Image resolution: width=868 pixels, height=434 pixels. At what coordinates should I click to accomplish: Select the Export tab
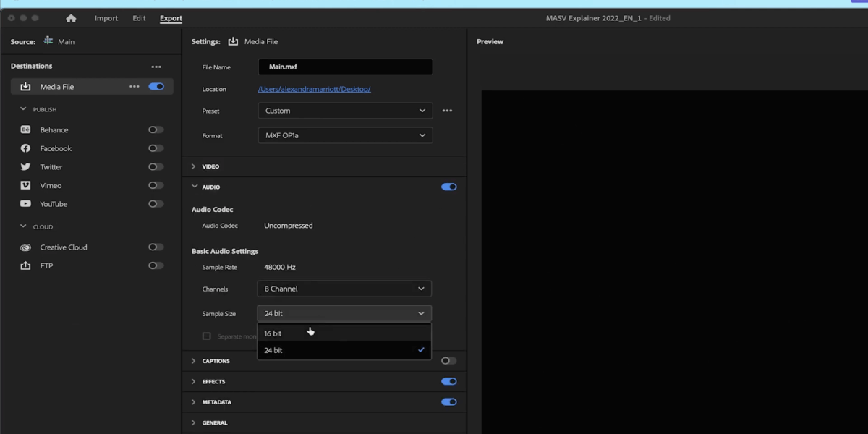point(171,18)
